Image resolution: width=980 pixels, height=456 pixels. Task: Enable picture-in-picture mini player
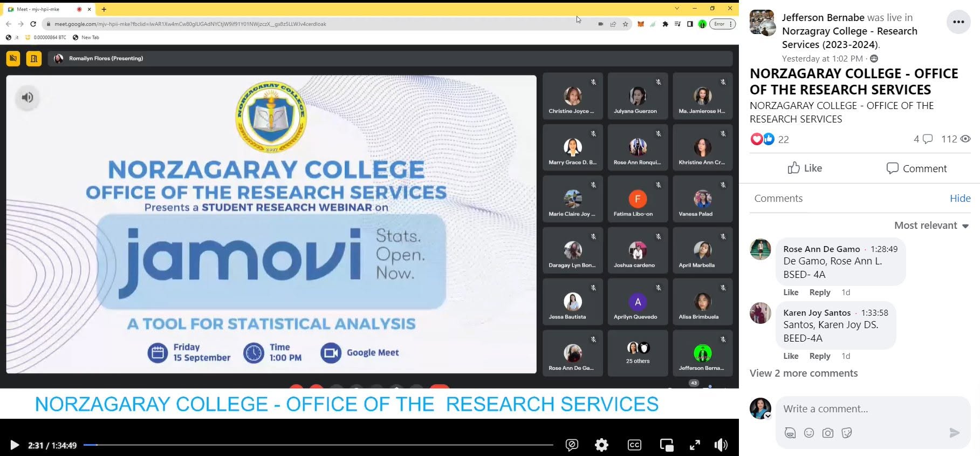pyautogui.click(x=667, y=445)
